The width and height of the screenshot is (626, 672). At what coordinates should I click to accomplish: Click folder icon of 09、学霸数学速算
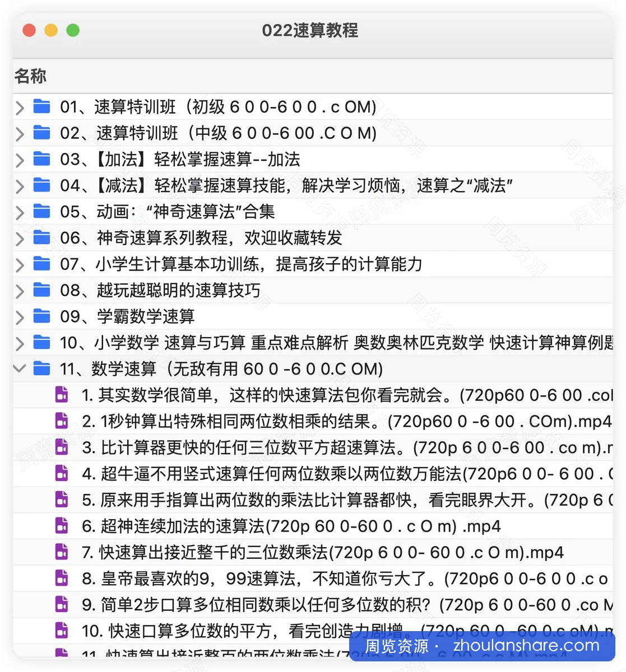[42, 316]
